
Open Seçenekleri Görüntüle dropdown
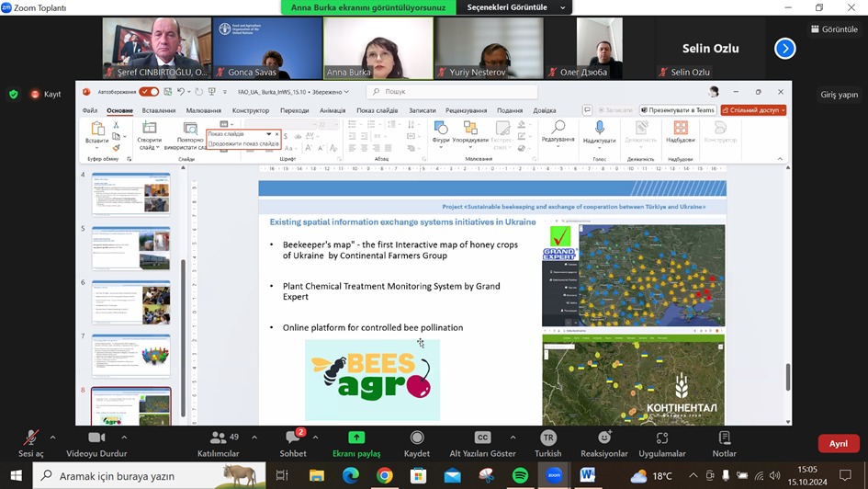click(515, 7)
